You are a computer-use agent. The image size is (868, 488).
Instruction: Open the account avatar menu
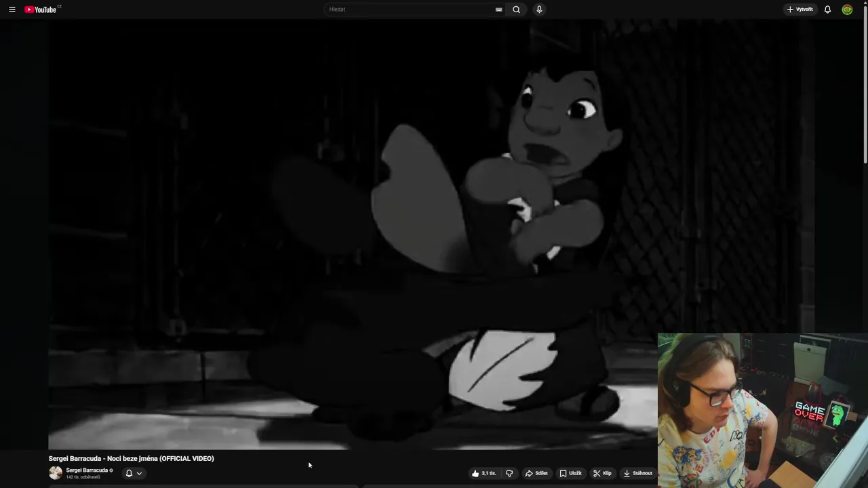847,9
